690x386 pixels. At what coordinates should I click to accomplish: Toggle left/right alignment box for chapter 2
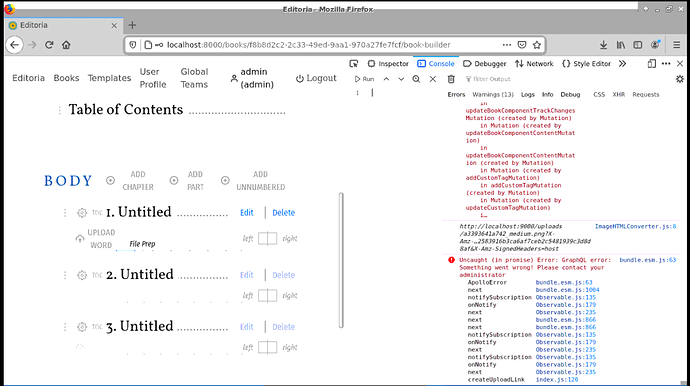point(267,295)
